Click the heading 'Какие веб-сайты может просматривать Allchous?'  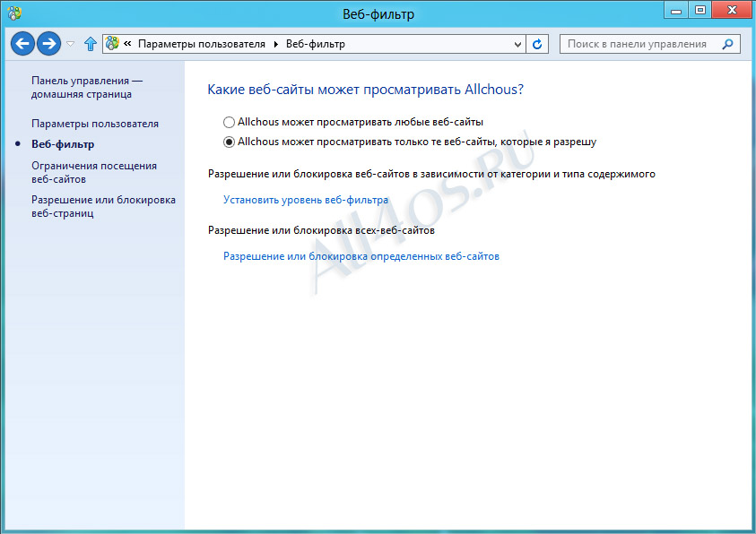(366, 90)
